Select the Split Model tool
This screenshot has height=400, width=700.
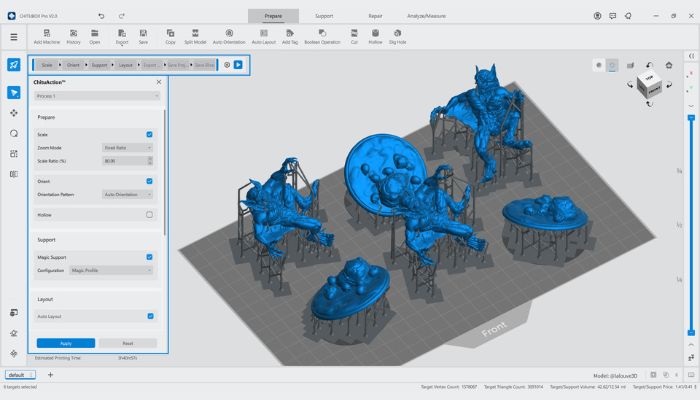click(195, 37)
